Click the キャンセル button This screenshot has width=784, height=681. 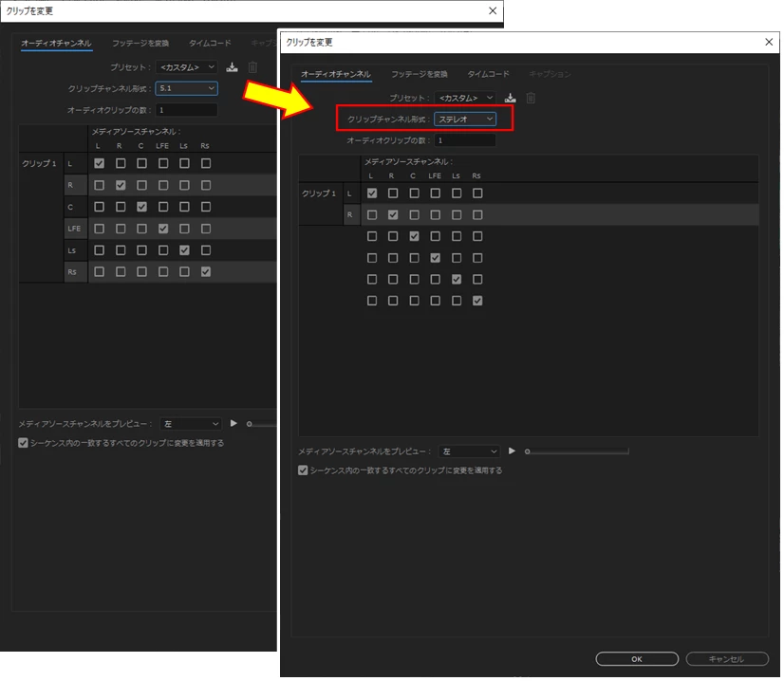tap(727, 659)
